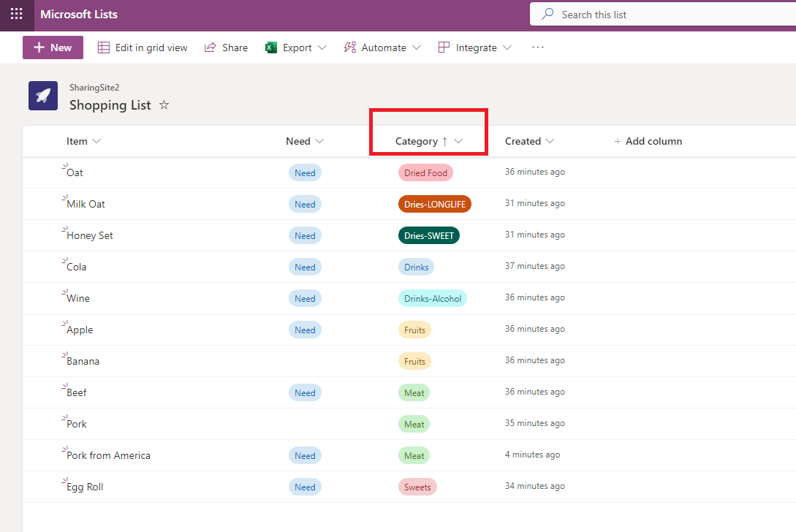Image resolution: width=796 pixels, height=532 pixels.
Task: Open the SharingSite2 site link
Action: (94, 87)
